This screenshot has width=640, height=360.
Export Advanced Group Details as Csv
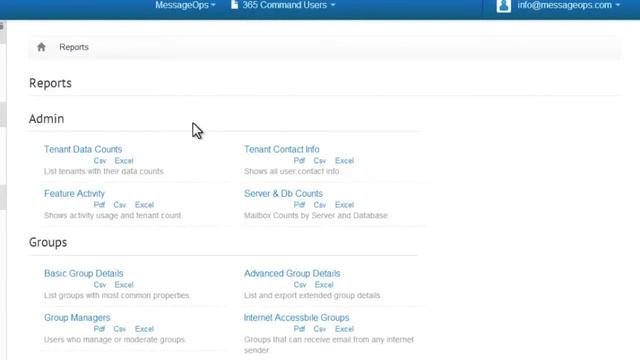pos(300,285)
